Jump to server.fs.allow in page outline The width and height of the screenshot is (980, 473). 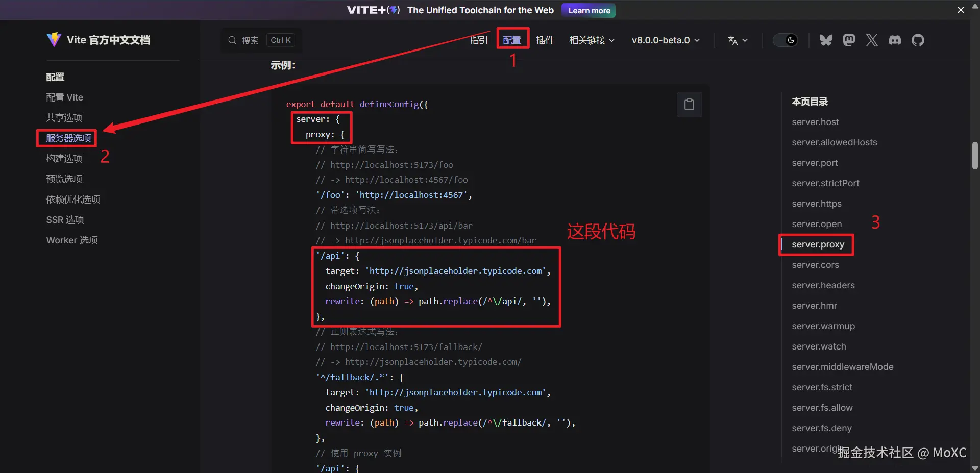pyautogui.click(x=822, y=408)
